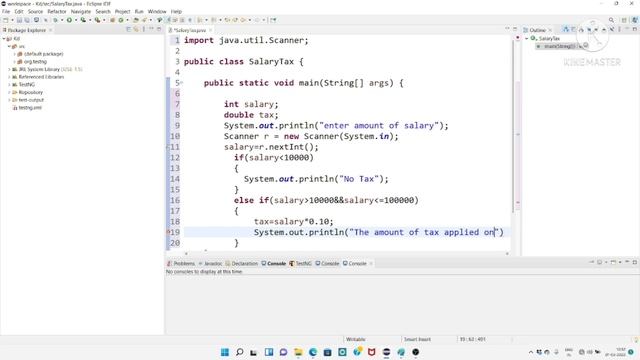
Task: Switch to the TestNG tab
Action: click(x=300, y=264)
